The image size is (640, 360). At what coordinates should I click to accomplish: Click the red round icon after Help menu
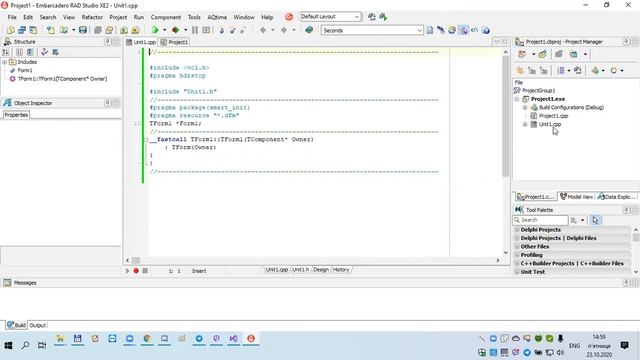click(289, 17)
